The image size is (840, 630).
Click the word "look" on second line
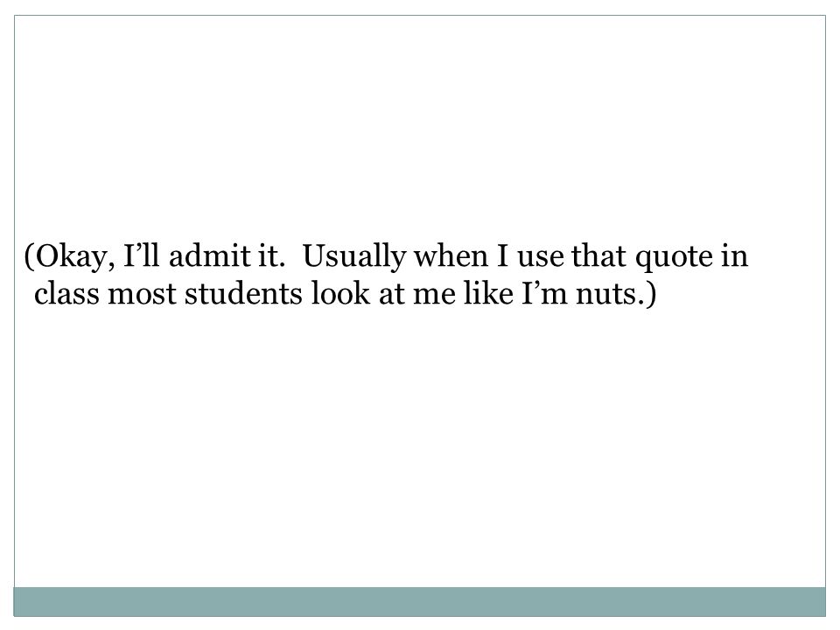(340, 294)
